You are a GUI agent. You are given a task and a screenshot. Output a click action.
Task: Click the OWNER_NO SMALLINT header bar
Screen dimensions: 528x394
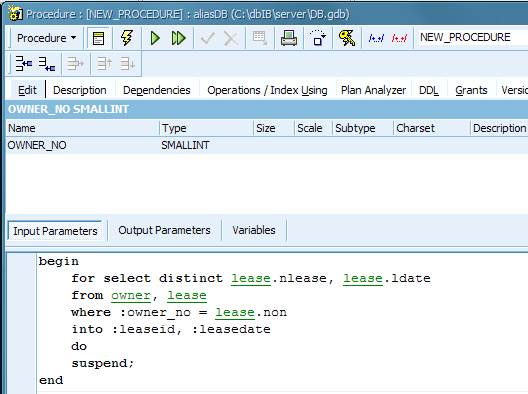(267, 109)
